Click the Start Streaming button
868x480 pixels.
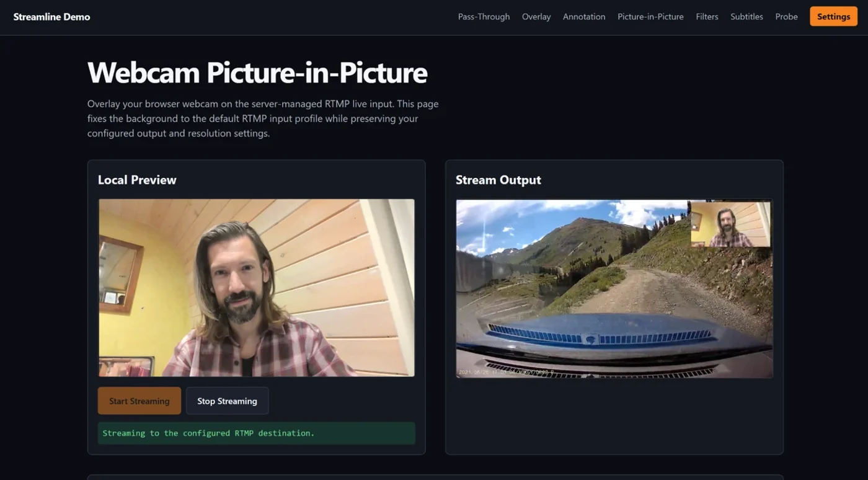[x=139, y=401]
